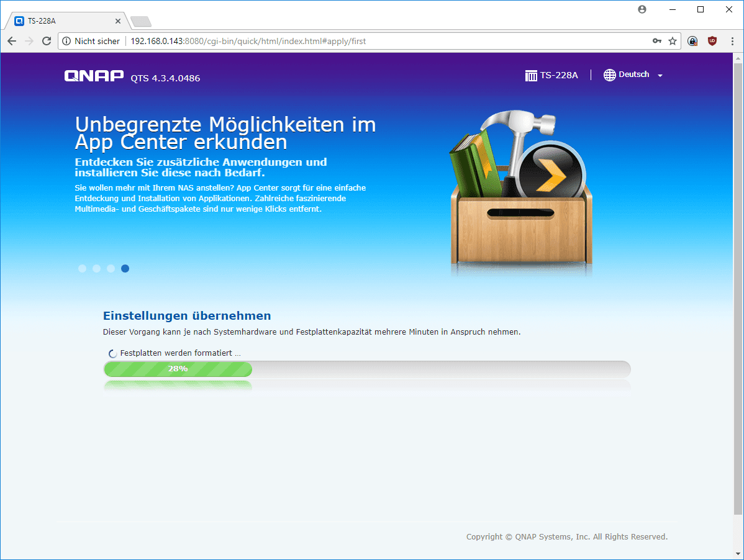Click the browser forward arrow
This screenshot has height=560, width=744.
pos(29,41)
